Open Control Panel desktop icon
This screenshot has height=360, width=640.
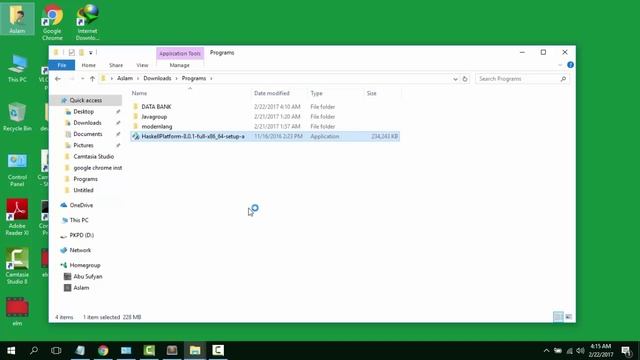tap(17, 170)
